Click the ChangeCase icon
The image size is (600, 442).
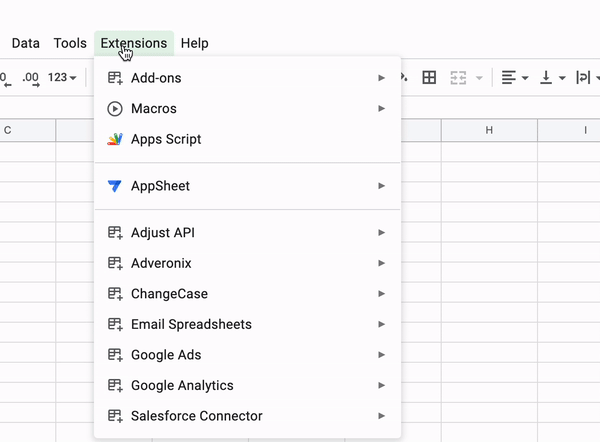[x=115, y=294]
